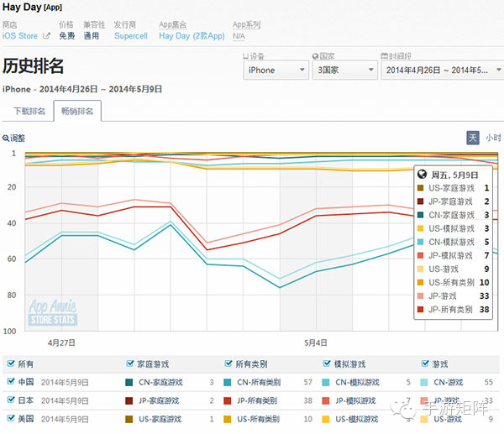The height and width of the screenshot is (434, 504).
Task: Click the 中国 2014年5月9日 date text
Action: point(65,382)
